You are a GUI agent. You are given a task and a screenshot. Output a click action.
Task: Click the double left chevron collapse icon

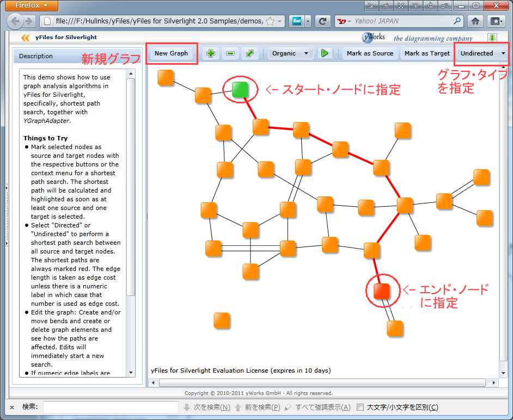coord(25,38)
